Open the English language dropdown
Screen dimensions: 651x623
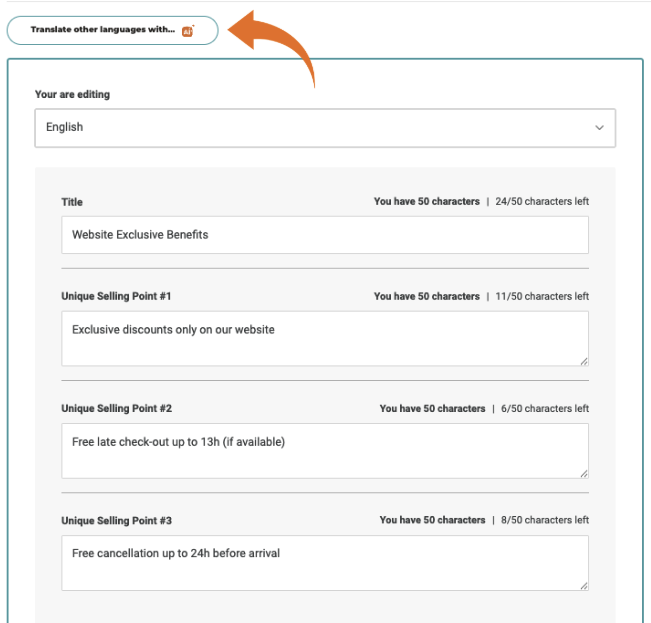tap(324, 128)
